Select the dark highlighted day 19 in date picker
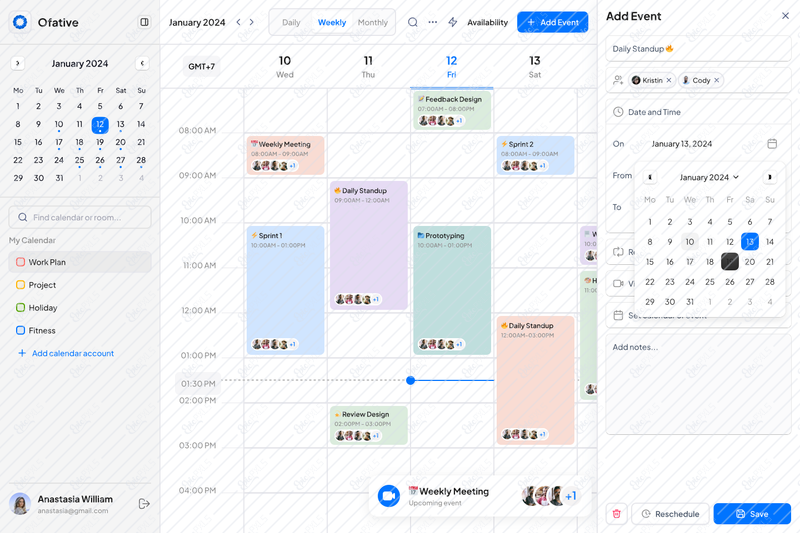The image size is (800, 533). click(730, 262)
